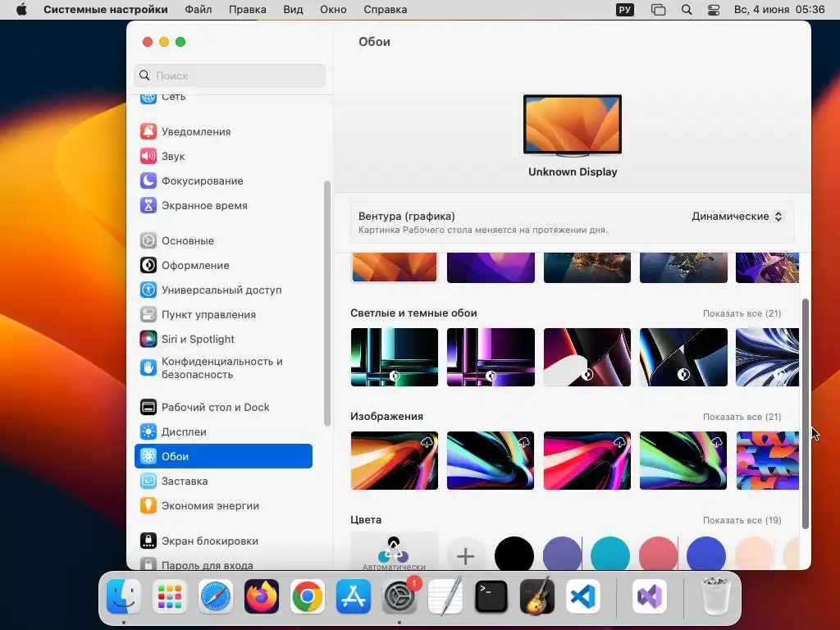The height and width of the screenshot is (630, 840).
Task: Choose pink-red color swatch
Action: click(x=658, y=555)
